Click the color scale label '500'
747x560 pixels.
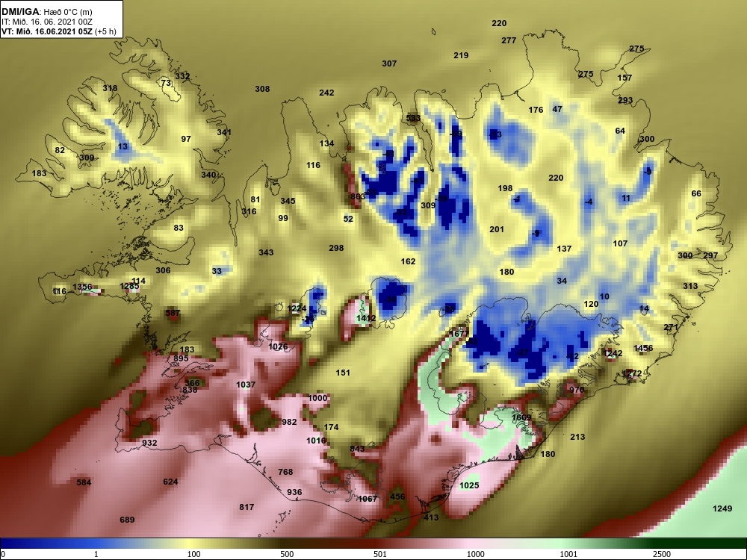pos(288,554)
